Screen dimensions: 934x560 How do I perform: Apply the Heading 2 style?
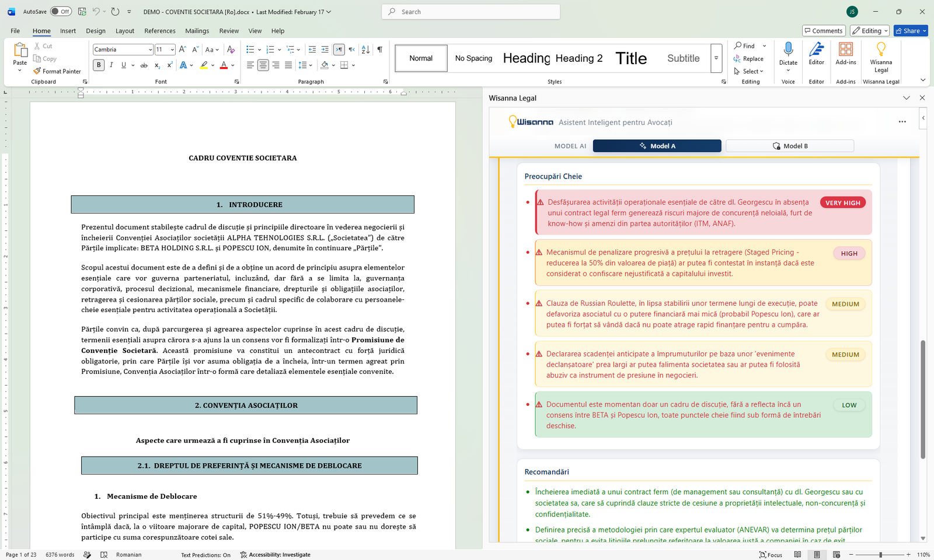tap(579, 58)
